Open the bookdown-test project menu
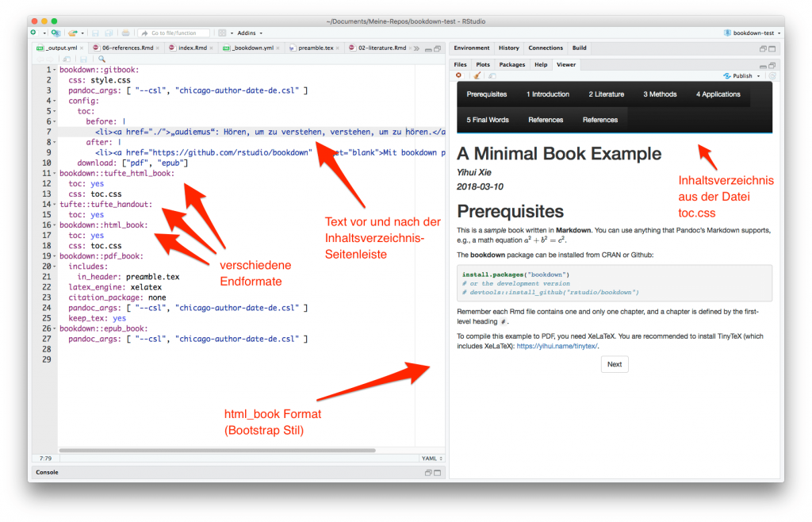Image resolution: width=812 pixels, height=522 pixels. [x=752, y=33]
